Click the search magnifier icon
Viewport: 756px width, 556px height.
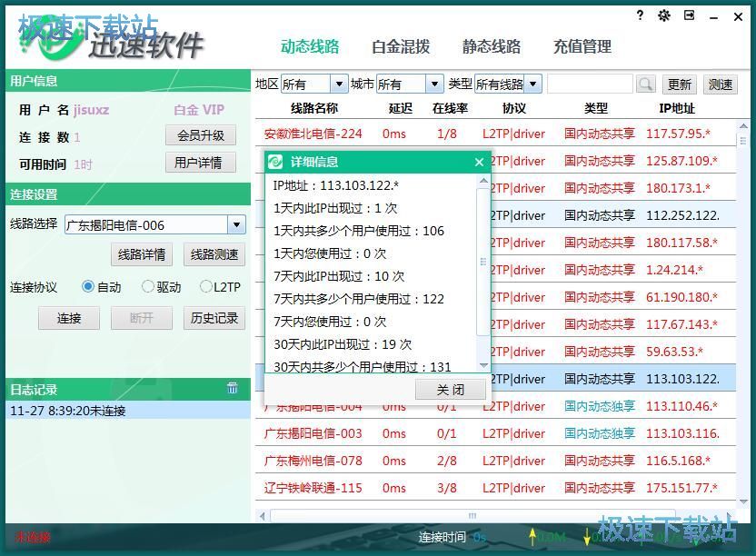tap(645, 83)
